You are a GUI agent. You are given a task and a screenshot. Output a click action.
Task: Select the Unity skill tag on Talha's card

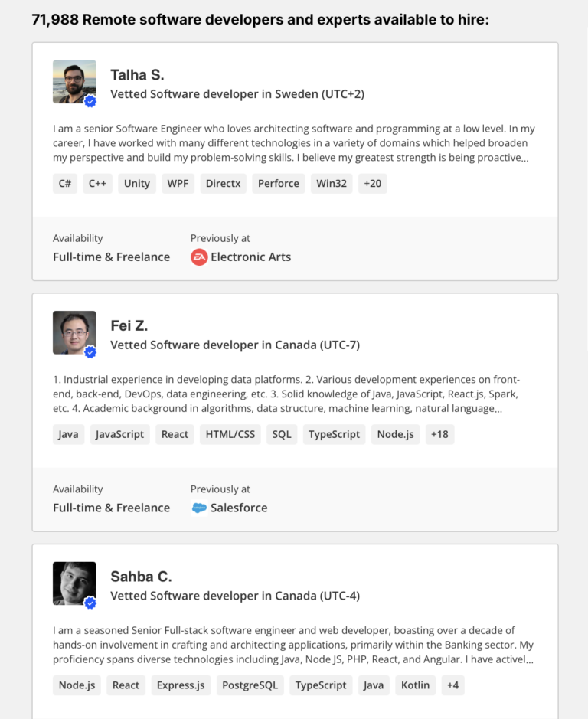point(136,183)
